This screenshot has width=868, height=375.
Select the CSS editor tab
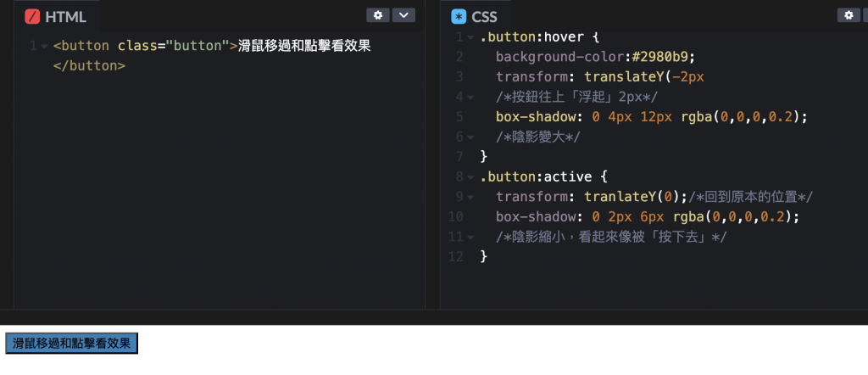click(476, 17)
